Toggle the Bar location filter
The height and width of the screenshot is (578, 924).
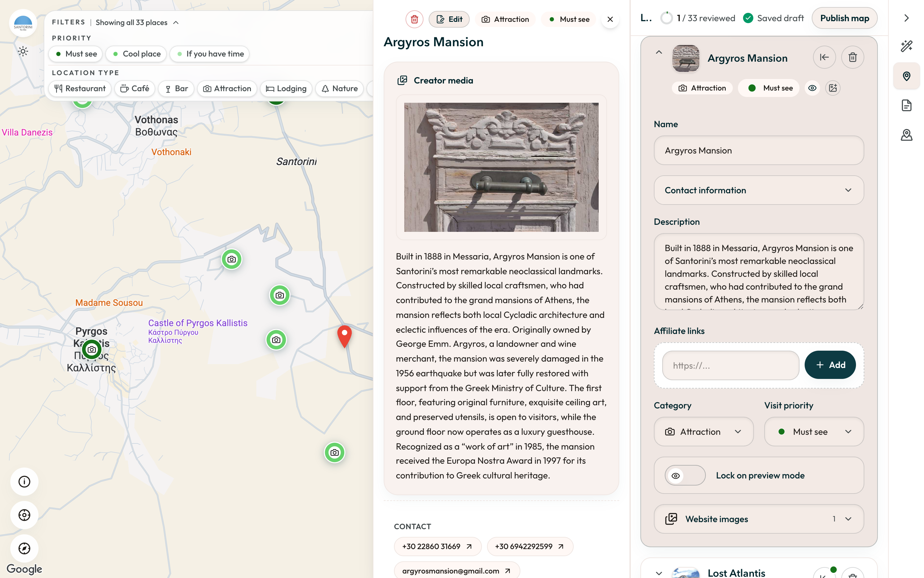click(x=176, y=88)
